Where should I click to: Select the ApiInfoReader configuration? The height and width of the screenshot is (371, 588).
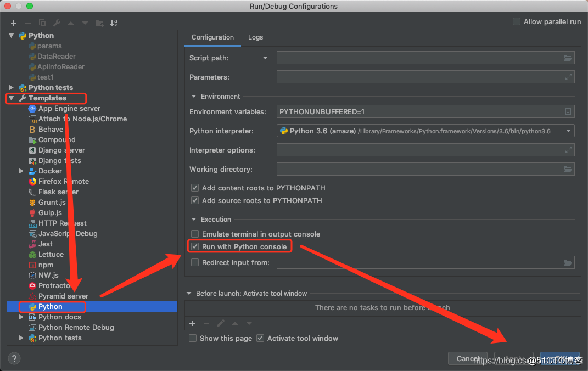click(57, 67)
